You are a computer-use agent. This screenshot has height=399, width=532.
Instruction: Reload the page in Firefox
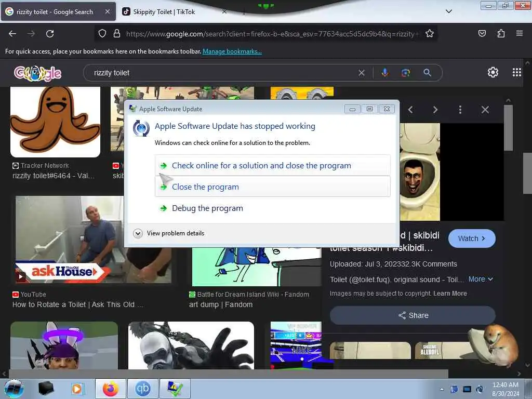[50, 34]
